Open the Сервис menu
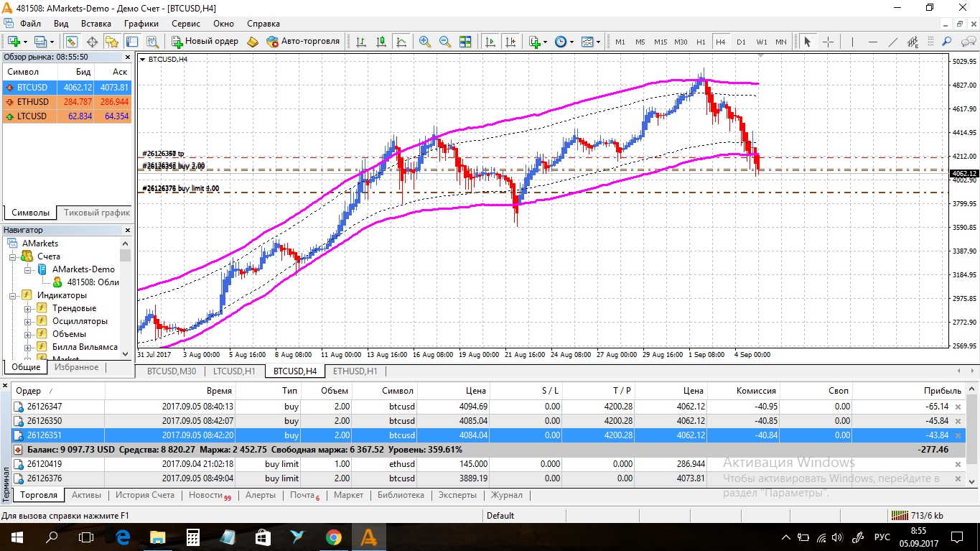Image resolution: width=980 pixels, height=551 pixels. tap(186, 24)
